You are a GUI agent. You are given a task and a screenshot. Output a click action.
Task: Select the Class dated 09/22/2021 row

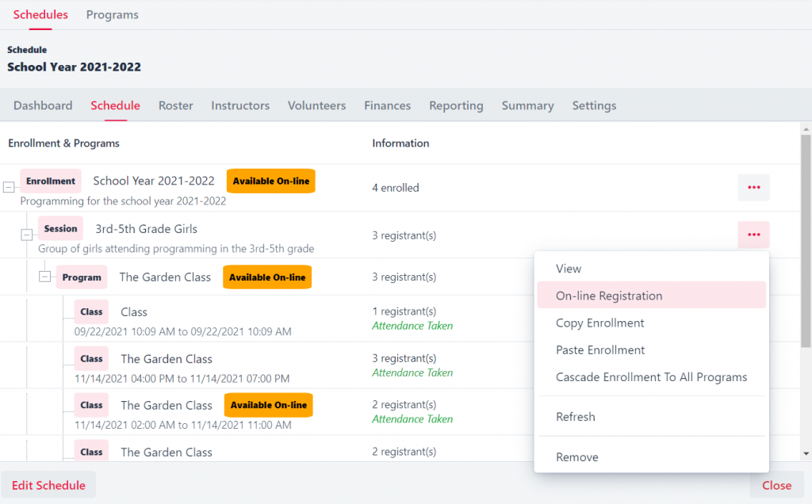coord(134,312)
